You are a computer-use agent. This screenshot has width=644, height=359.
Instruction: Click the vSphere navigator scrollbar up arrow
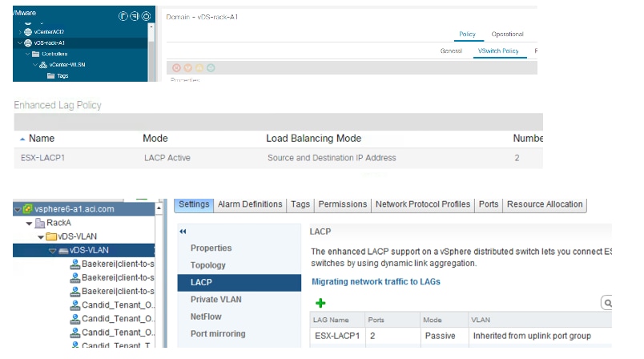(x=159, y=208)
